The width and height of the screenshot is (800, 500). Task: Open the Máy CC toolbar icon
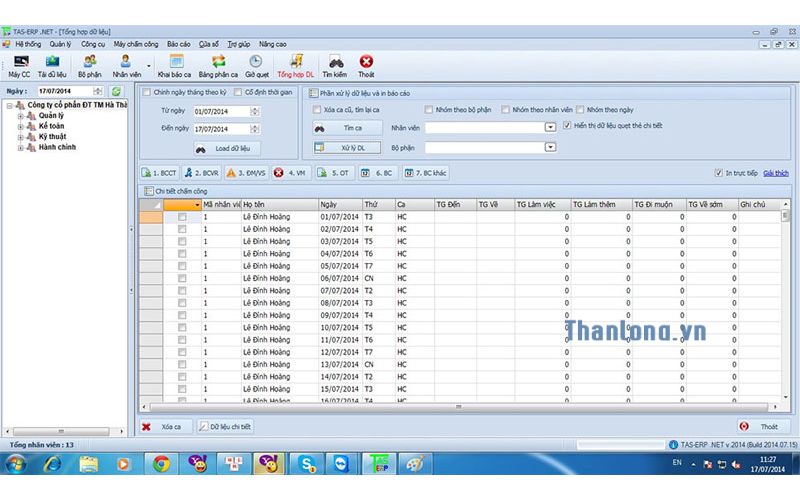point(19,66)
